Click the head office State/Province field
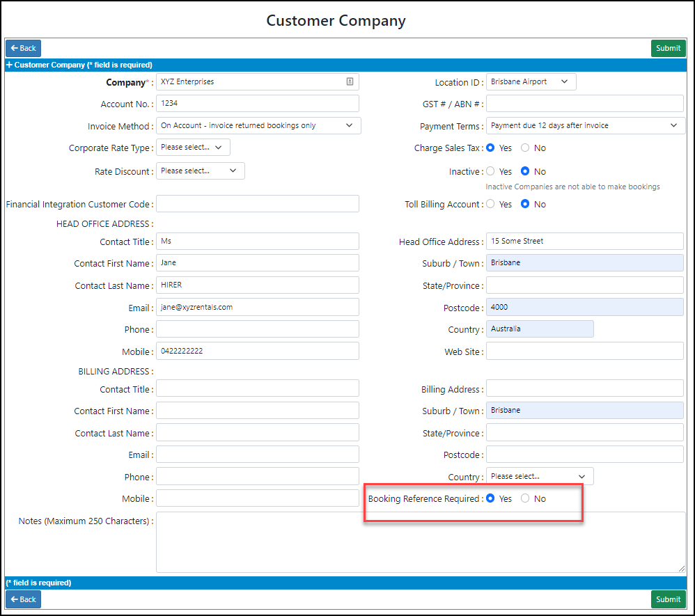This screenshot has height=616, width=695. coord(585,285)
